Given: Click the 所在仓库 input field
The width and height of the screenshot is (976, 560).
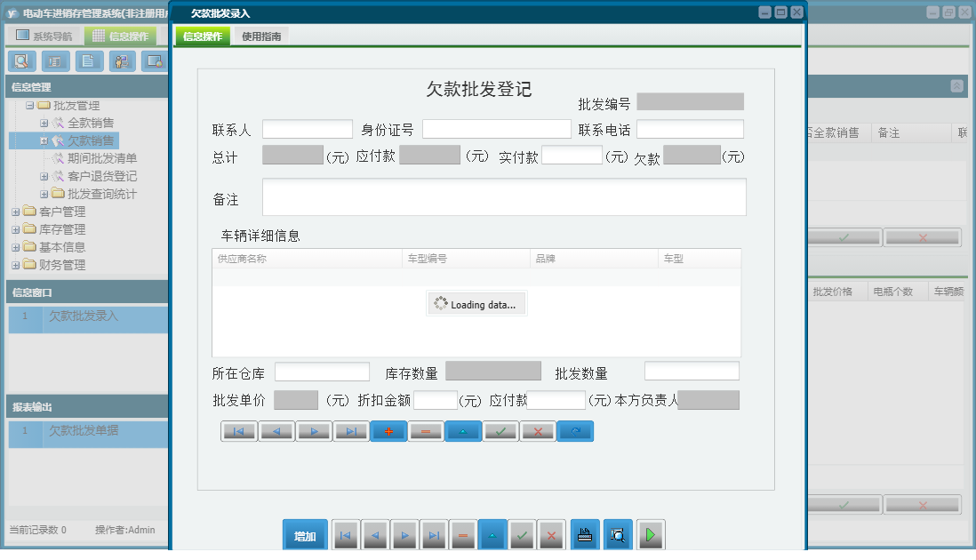Looking at the screenshot, I should [323, 372].
